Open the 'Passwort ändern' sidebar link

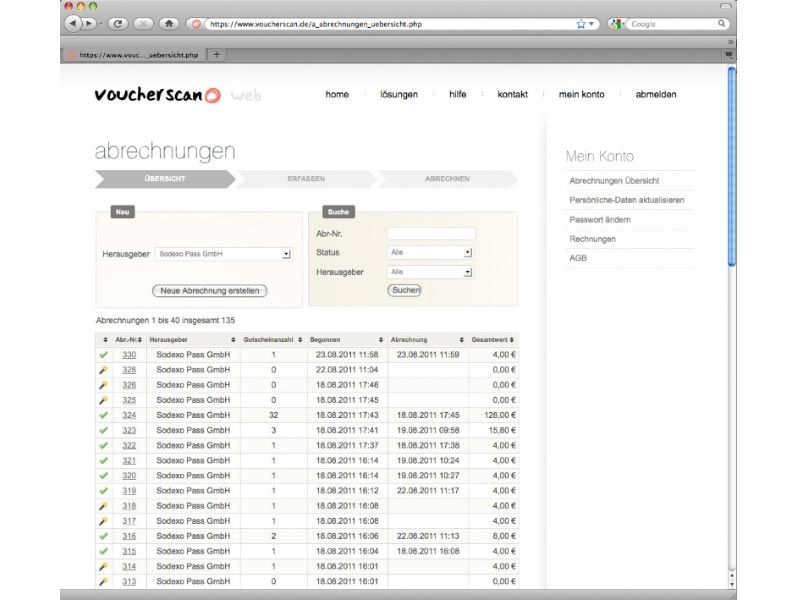600,220
